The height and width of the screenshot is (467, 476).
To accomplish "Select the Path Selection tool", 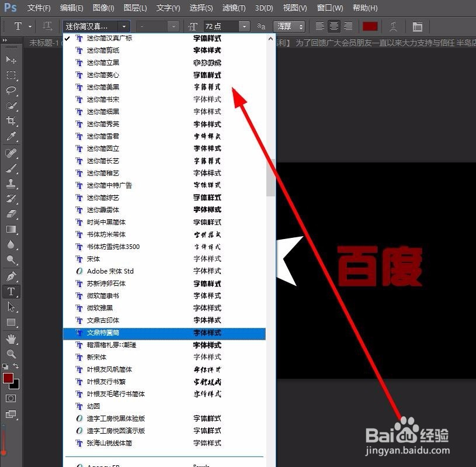I will 11,307.
